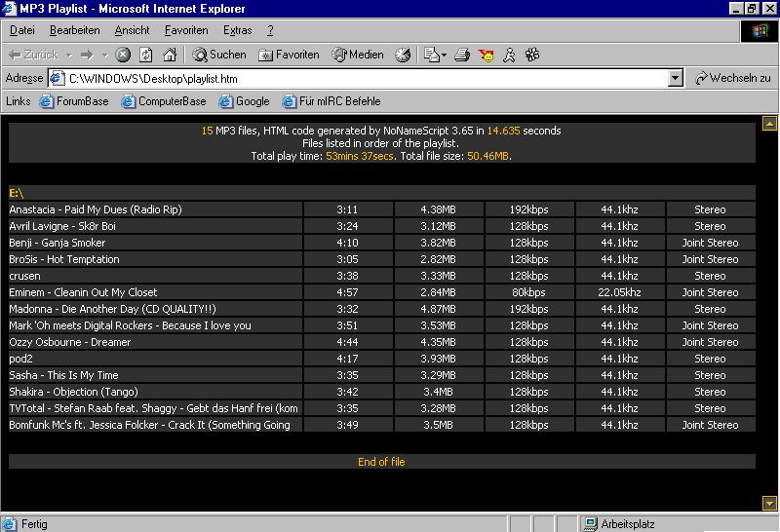Click the IE icon in title bar

tap(9, 9)
